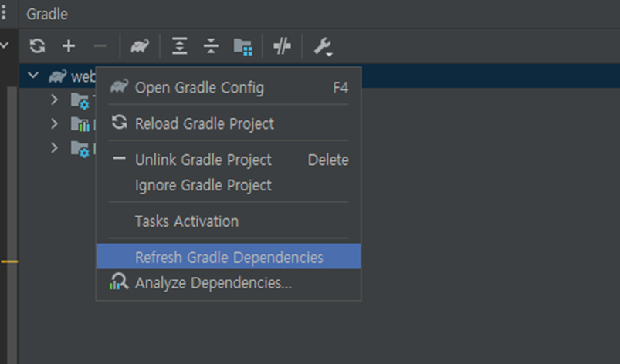Viewport: 620px width, 364px height.
Task: Click the Reload All Gradle Projects toolbar icon
Action: tap(38, 45)
